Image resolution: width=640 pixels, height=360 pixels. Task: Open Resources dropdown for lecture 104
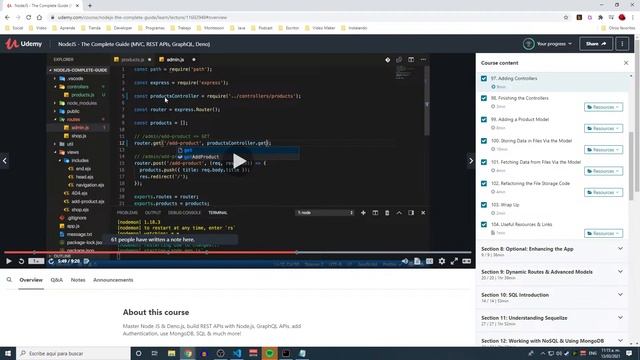(603, 233)
